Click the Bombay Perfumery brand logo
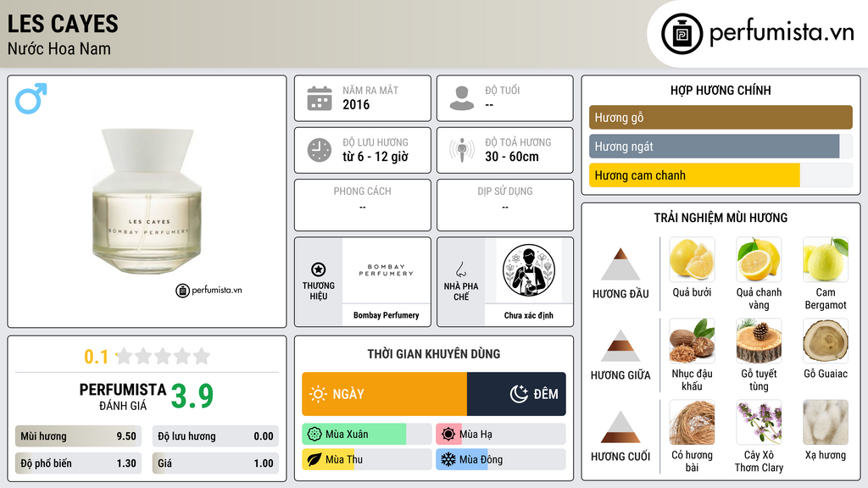 pos(386,270)
